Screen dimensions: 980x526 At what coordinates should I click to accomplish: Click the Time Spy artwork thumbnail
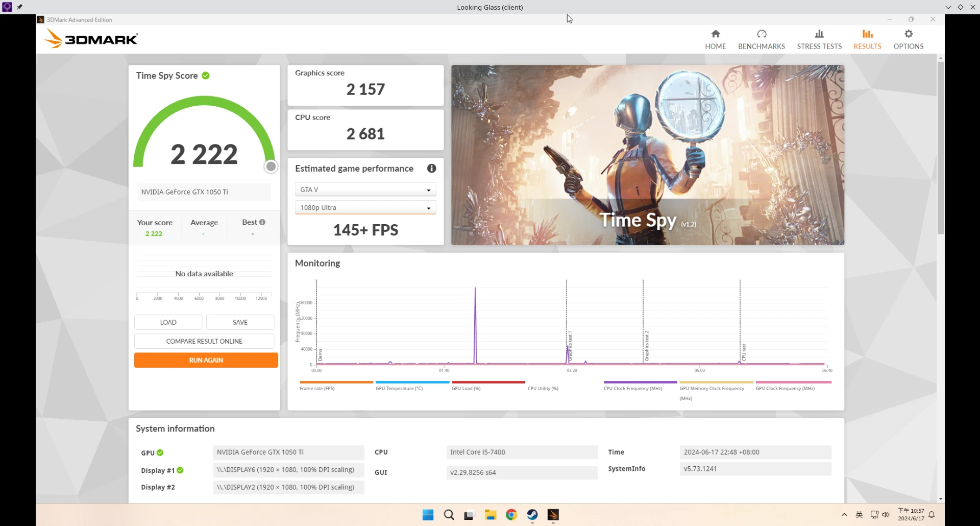point(647,155)
